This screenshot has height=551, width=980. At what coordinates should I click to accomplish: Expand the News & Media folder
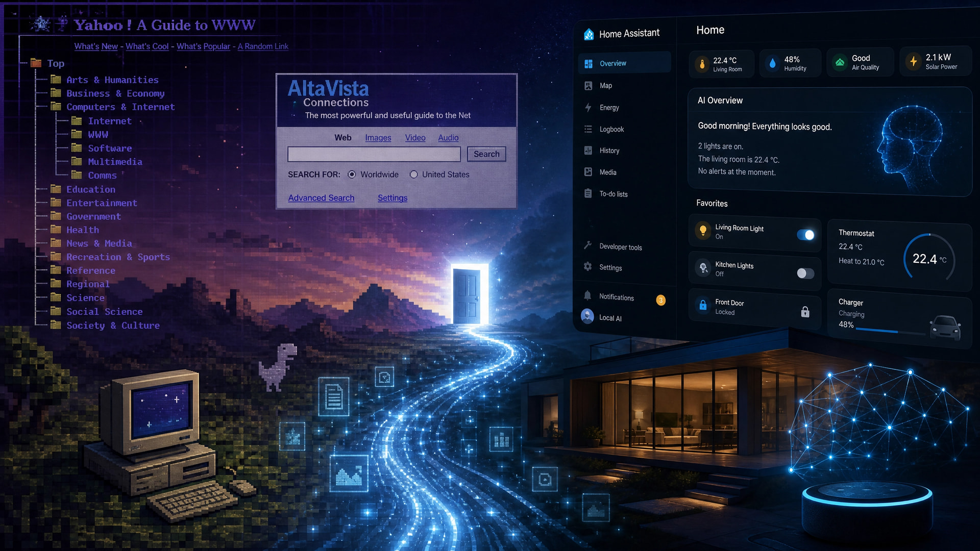56,243
